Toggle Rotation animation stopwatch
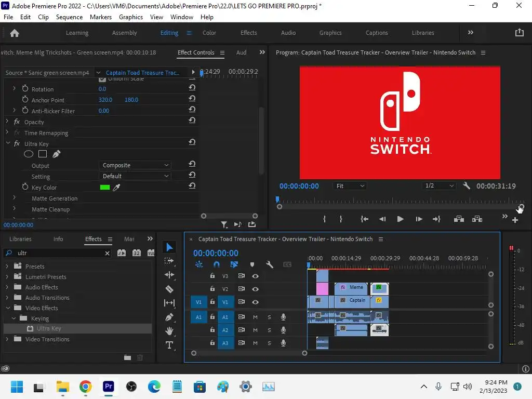The height and width of the screenshot is (399, 532). coord(25,88)
